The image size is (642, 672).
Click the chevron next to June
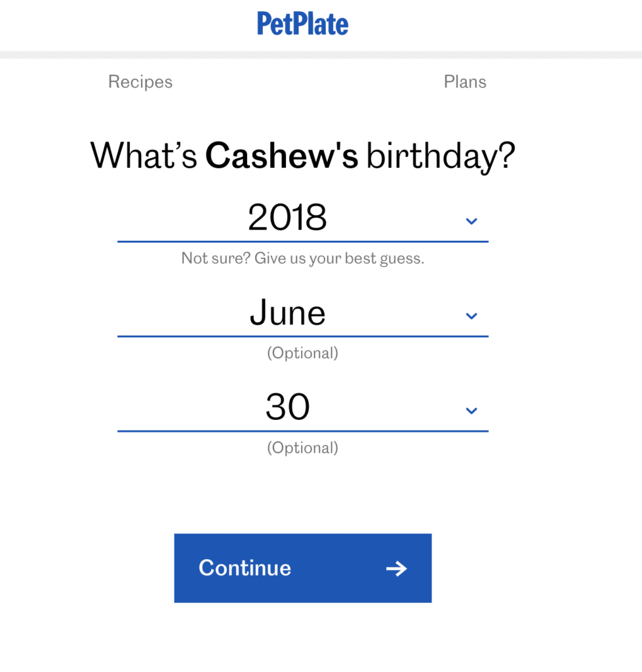tap(471, 316)
